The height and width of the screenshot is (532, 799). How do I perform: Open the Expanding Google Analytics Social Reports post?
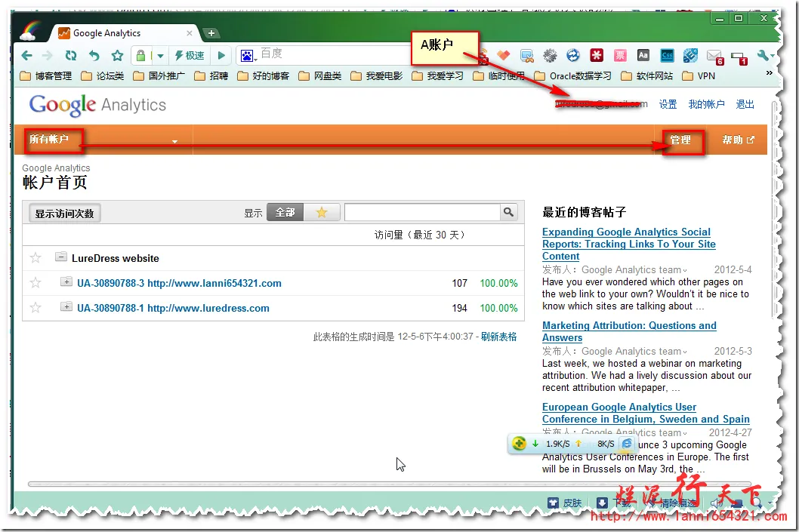click(628, 244)
